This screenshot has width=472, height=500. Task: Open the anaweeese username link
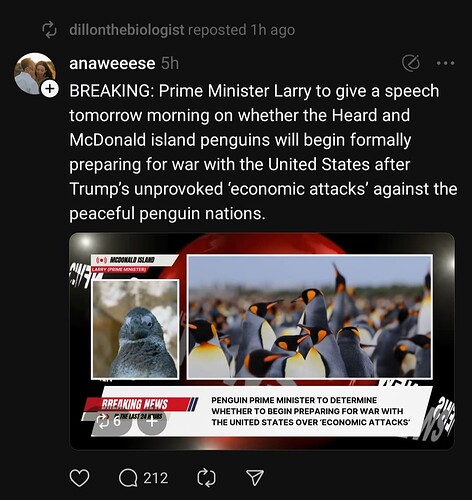pyautogui.click(x=112, y=63)
